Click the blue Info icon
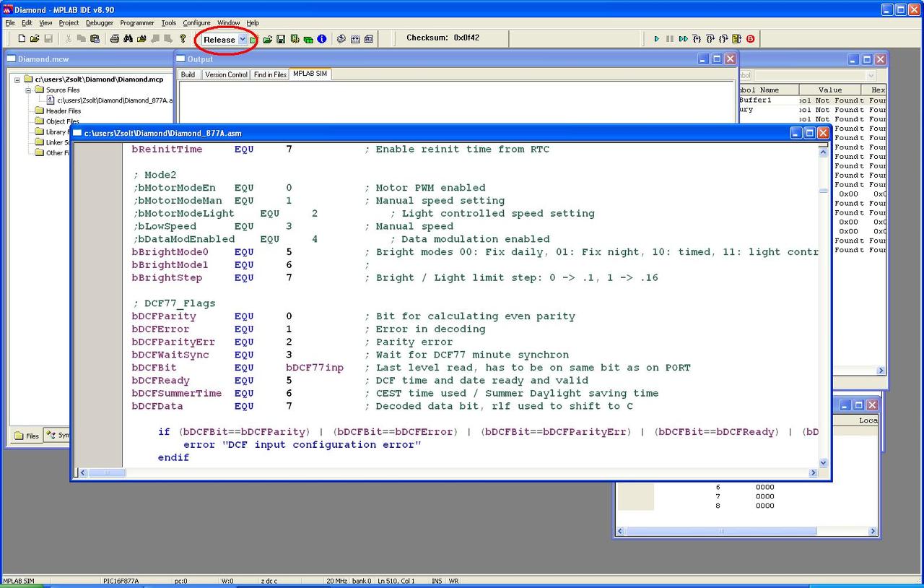 click(322, 40)
